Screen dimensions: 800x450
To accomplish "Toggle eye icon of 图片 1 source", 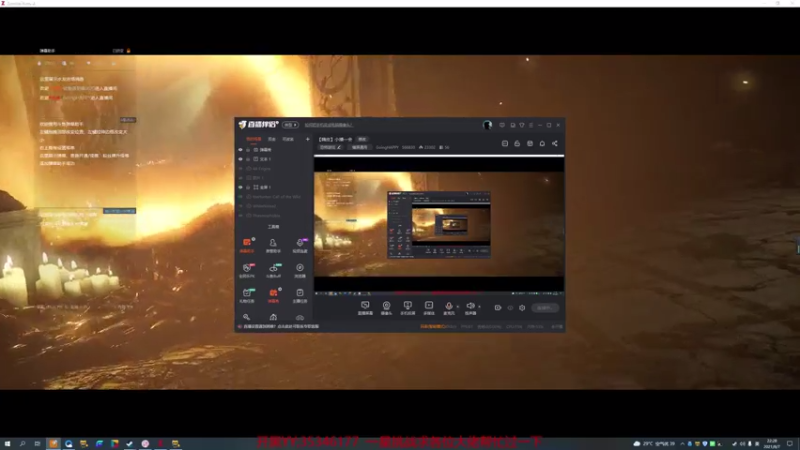I will [240, 178].
